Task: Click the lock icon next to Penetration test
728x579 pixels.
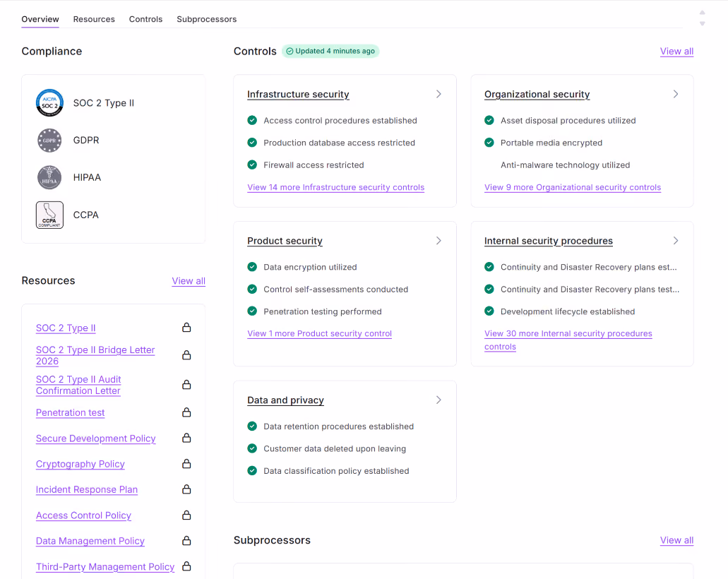Action: (186, 412)
